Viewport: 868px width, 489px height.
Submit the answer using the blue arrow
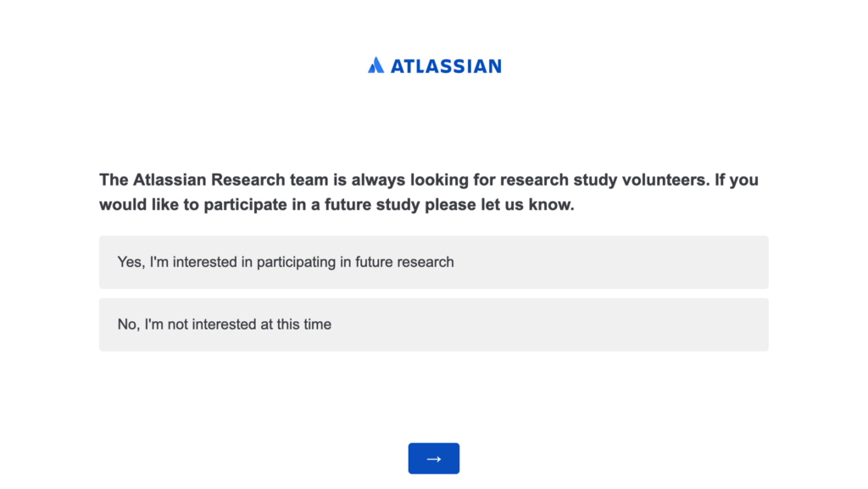pyautogui.click(x=434, y=458)
